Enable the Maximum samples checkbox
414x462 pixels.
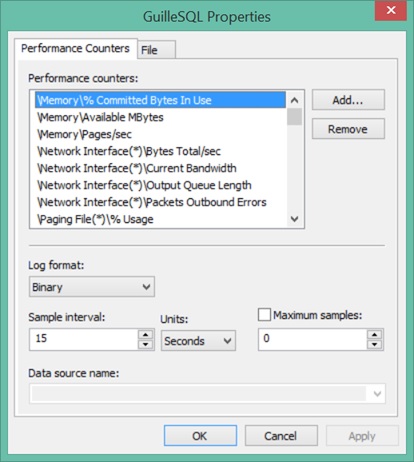pos(264,315)
